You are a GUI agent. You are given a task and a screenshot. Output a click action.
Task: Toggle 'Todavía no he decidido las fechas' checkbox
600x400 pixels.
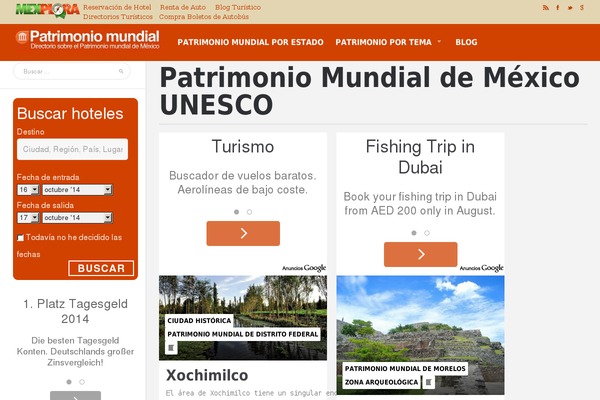(21, 238)
